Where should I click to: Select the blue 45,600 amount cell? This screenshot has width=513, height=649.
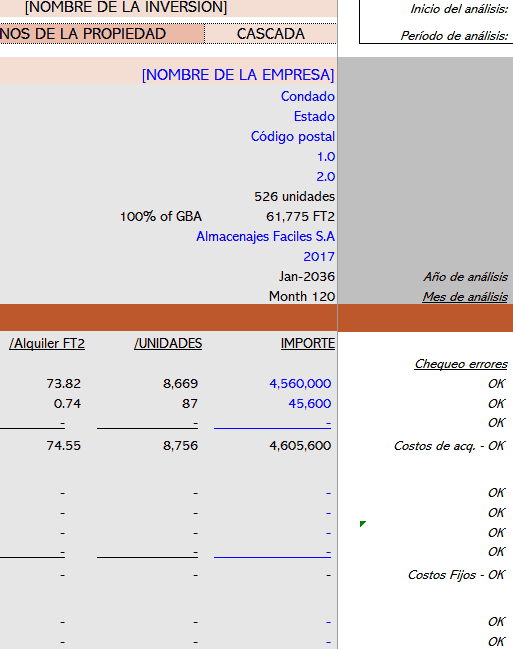click(x=310, y=404)
